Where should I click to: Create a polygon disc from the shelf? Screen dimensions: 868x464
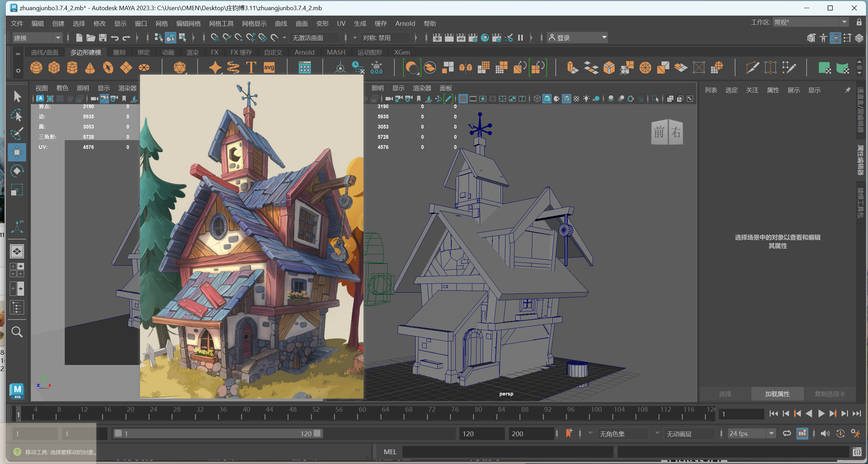(x=144, y=67)
